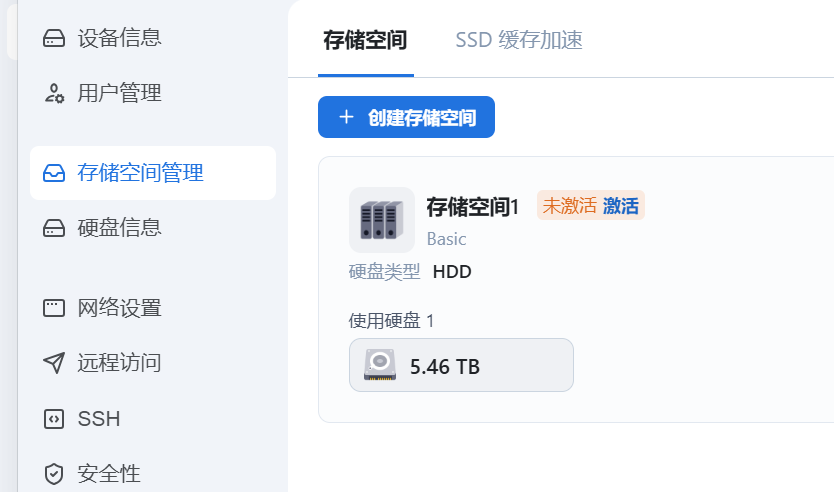Viewport: 834px width, 492px height.
Task: Click the 用户管理 user gear icon
Action: click(x=54, y=93)
